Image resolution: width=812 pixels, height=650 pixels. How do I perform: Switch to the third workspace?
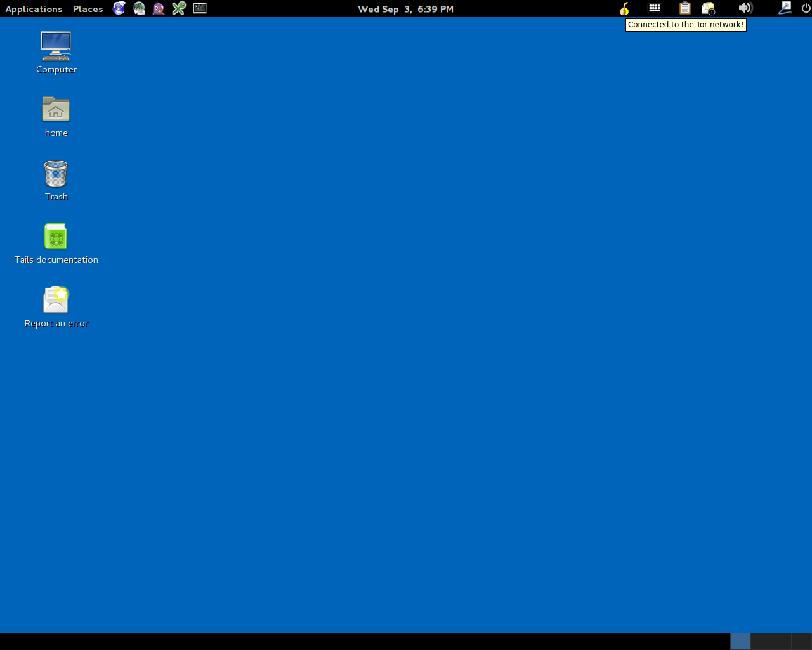pyautogui.click(x=781, y=641)
